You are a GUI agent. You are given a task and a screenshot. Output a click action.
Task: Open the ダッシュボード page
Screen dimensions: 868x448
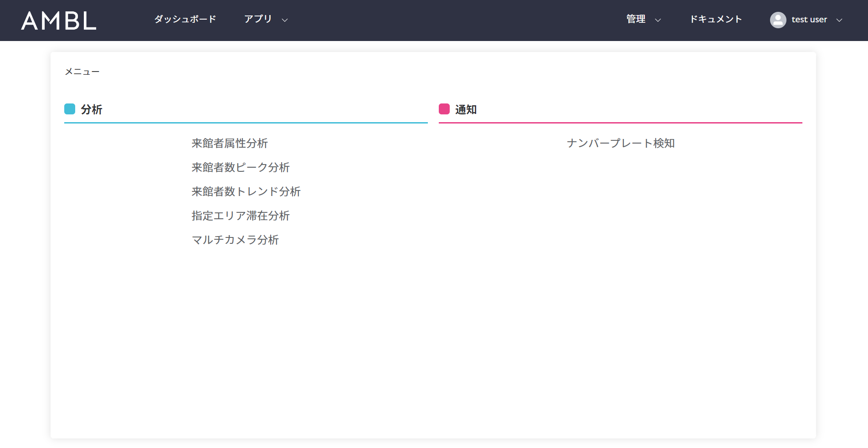coord(185,19)
